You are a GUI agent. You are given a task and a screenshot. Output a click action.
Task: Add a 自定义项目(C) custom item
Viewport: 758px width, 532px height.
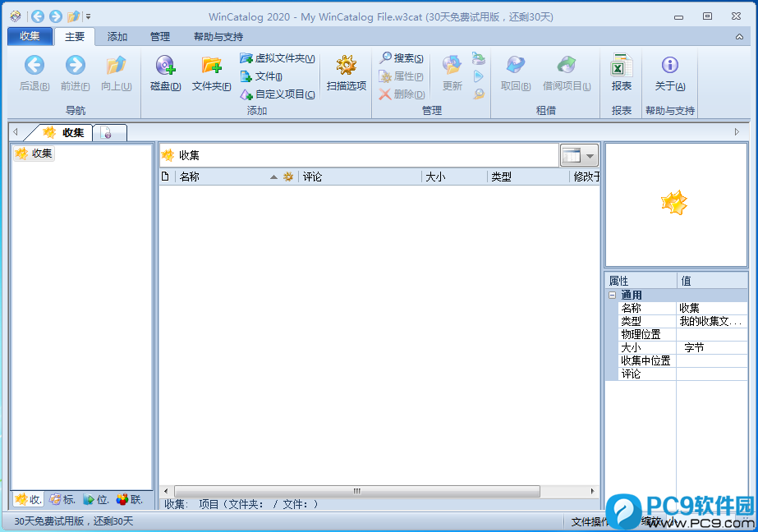[x=278, y=94]
